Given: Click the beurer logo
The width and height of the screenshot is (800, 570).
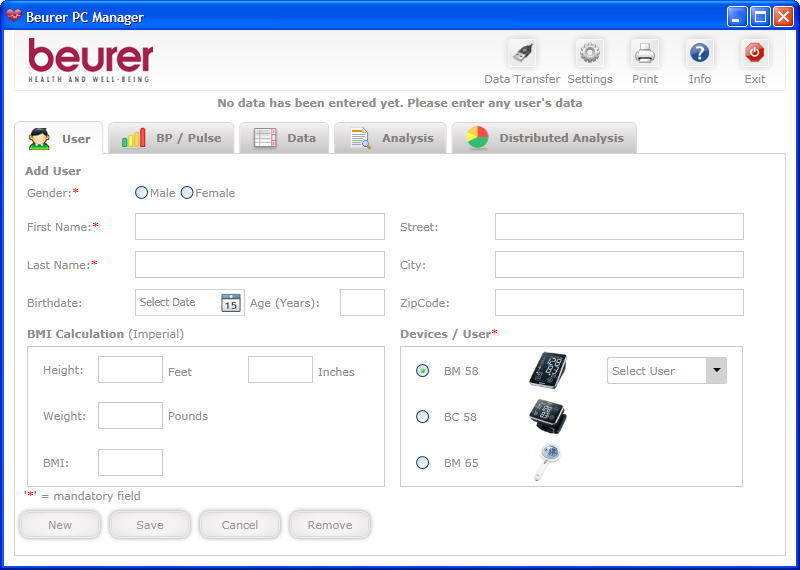Looking at the screenshot, I should [x=90, y=60].
